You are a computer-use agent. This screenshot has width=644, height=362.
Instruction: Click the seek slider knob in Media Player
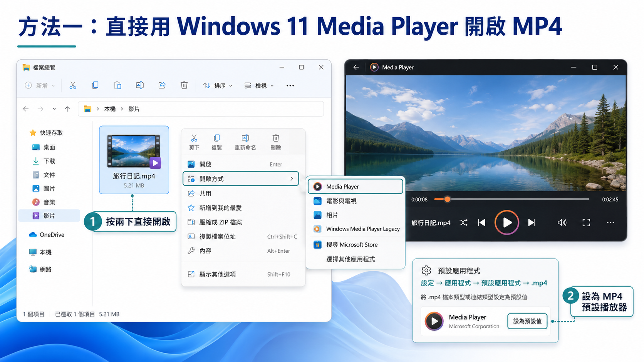[447, 199]
